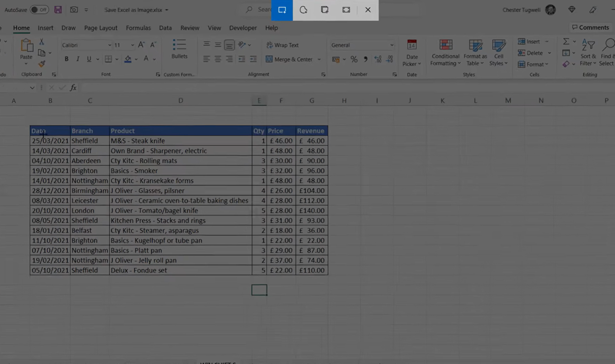Click the Save icon in title bar

click(x=58, y=10)
